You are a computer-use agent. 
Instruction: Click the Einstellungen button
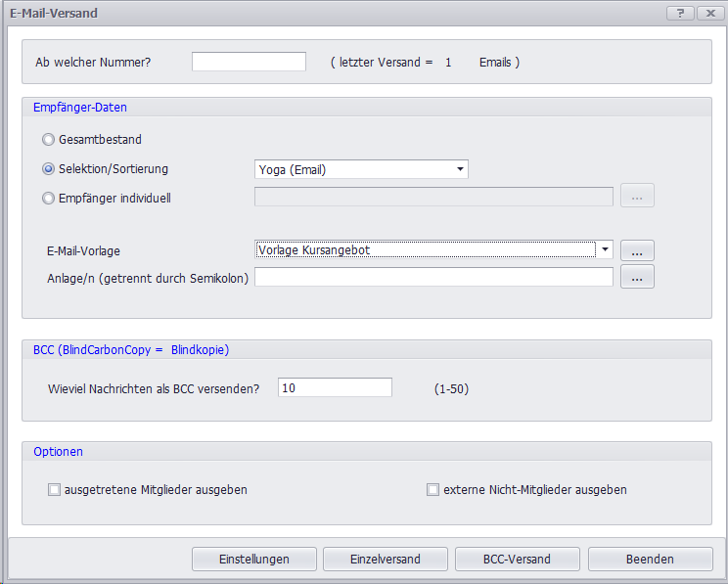[x=254, y=560]
